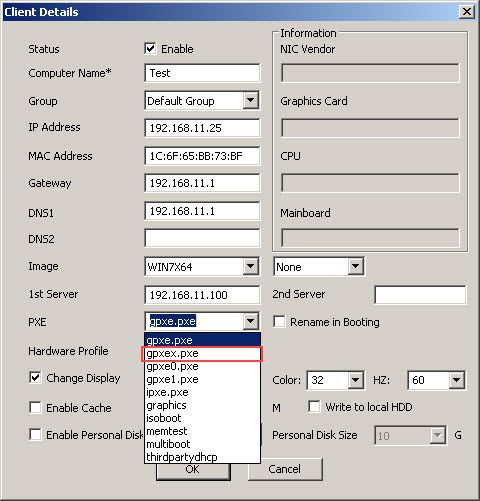Open the Personal Disk Size dropdown

point(437,435)
